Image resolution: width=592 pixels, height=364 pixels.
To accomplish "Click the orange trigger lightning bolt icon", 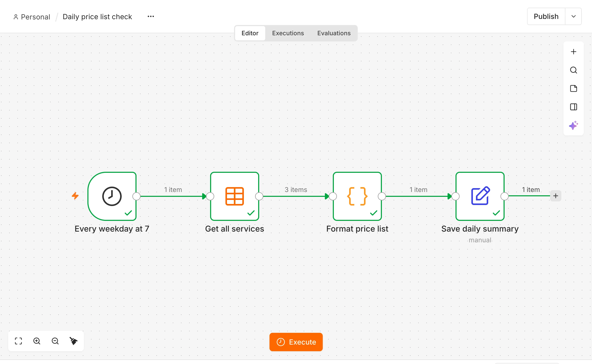I will [75, 196].
